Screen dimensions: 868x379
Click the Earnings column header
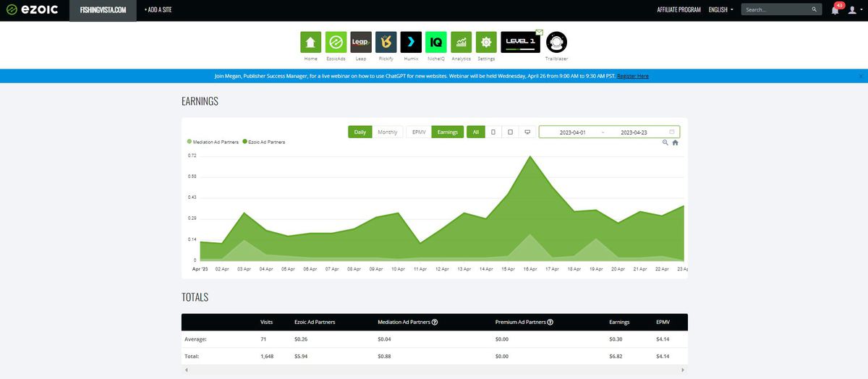[619, 323]
